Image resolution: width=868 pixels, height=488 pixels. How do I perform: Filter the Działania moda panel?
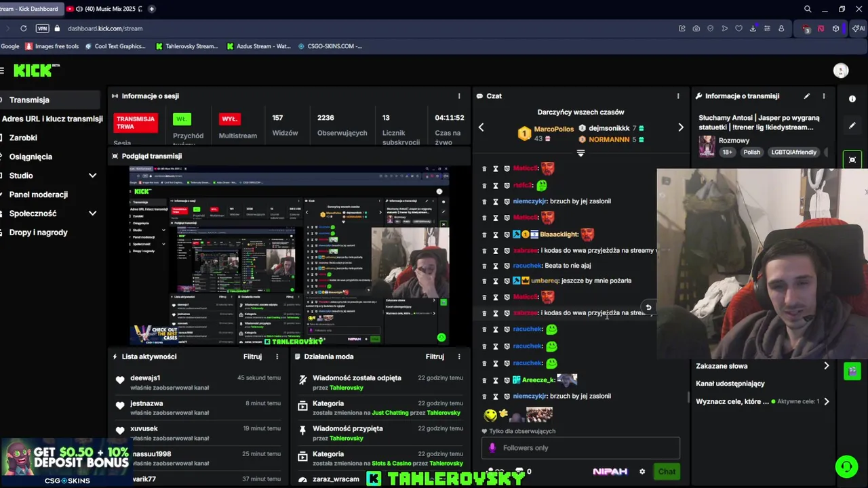(x=435, y=357)
